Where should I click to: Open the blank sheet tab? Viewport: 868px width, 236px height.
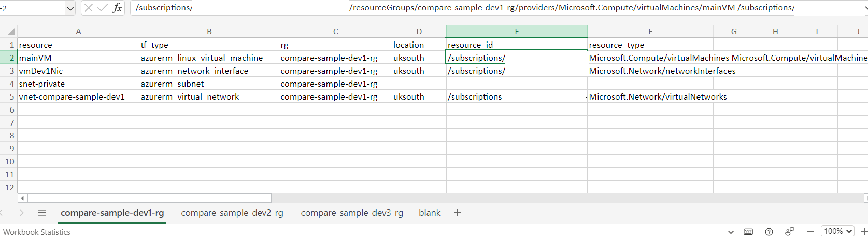(x=430, y=213)
